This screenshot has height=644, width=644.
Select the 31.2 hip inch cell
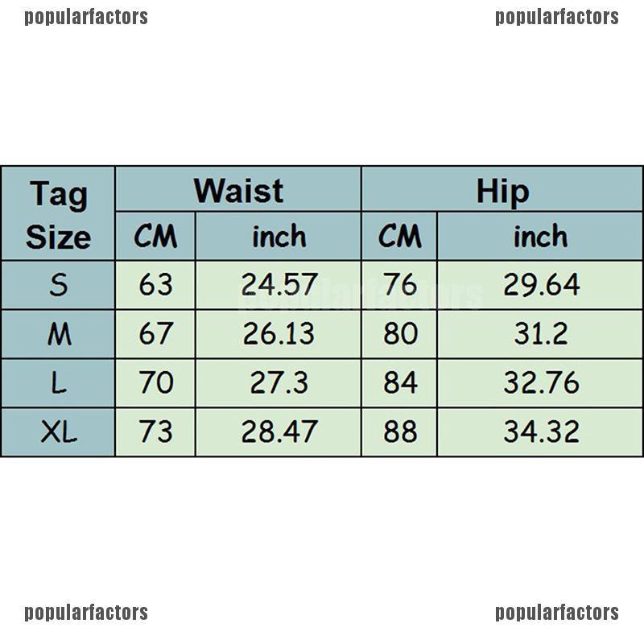point(539,334)
